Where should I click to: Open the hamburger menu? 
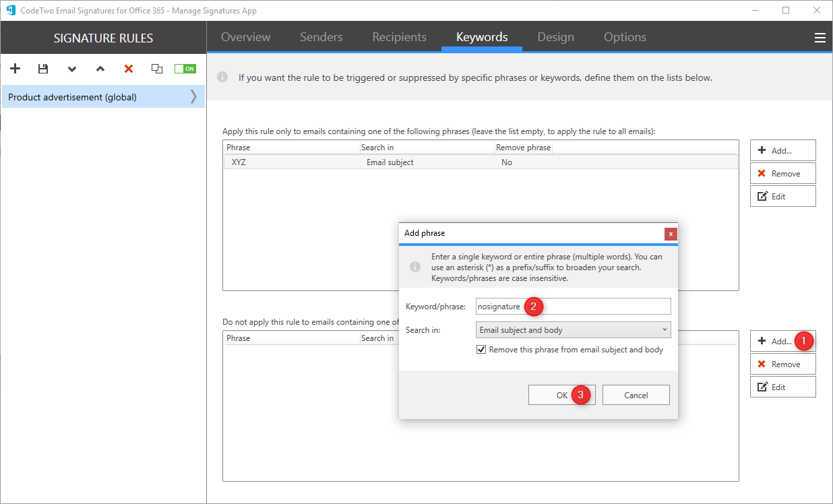pos(820,37)
